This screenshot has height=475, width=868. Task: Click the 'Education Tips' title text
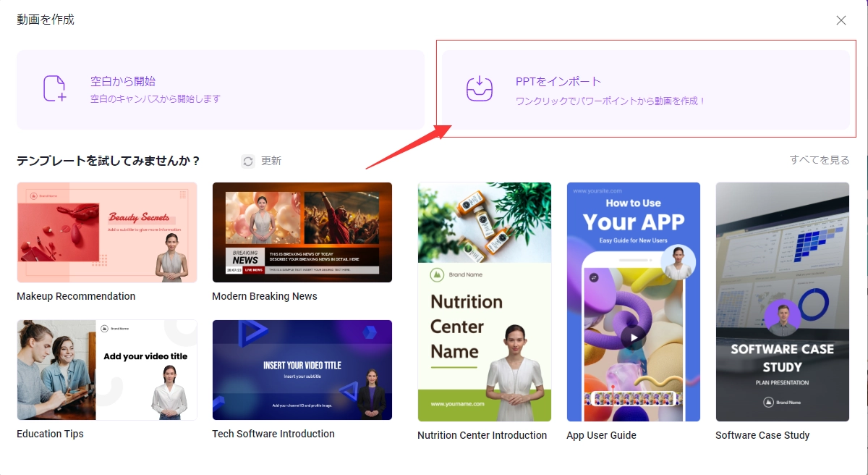(50, 434)
